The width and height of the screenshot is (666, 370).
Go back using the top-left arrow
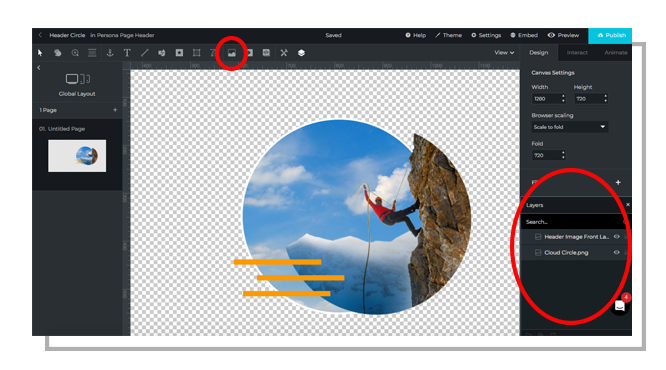tap(40, 35)
